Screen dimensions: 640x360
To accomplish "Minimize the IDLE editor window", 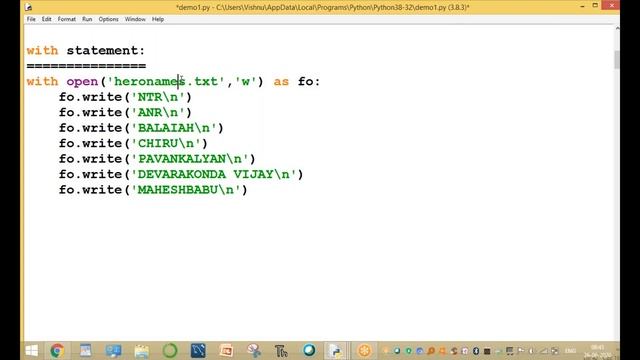I will coord(582,7).
